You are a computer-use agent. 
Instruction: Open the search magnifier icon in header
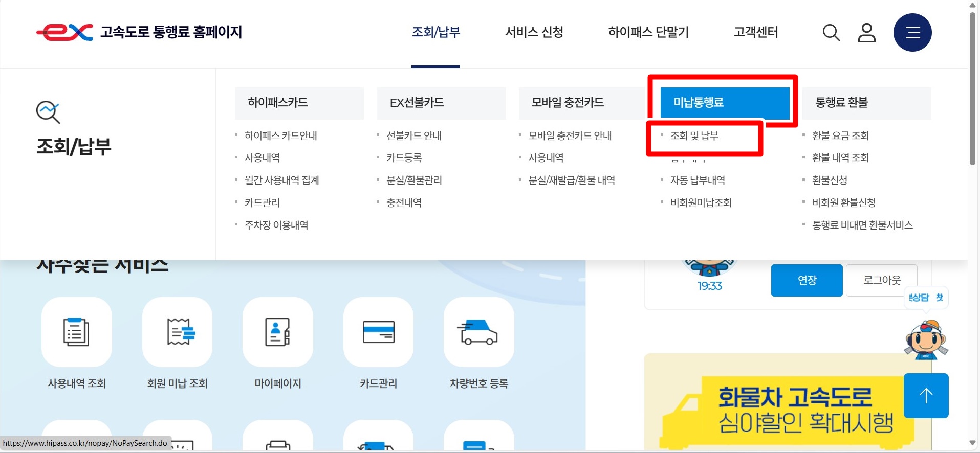click(x=831, y=33)
